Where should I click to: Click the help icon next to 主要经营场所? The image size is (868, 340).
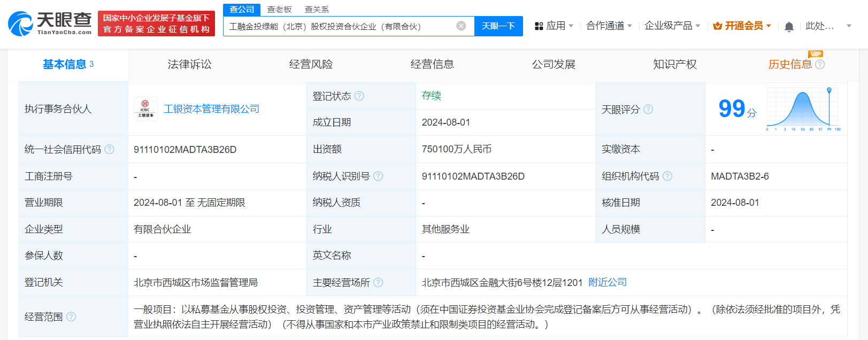click(x=378, y=282)
